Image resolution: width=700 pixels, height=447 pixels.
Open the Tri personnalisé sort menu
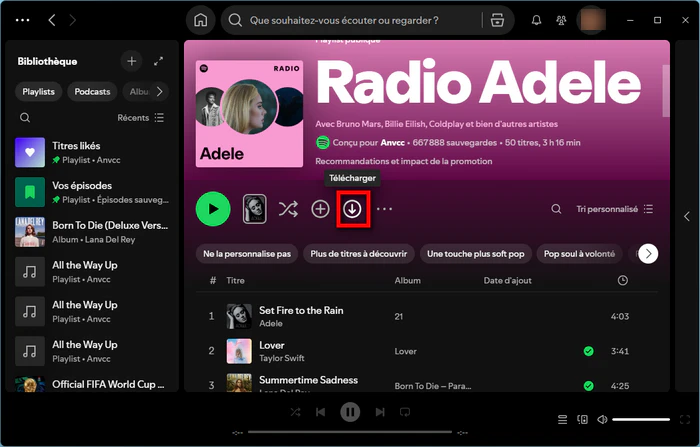(x=615, y=209)
